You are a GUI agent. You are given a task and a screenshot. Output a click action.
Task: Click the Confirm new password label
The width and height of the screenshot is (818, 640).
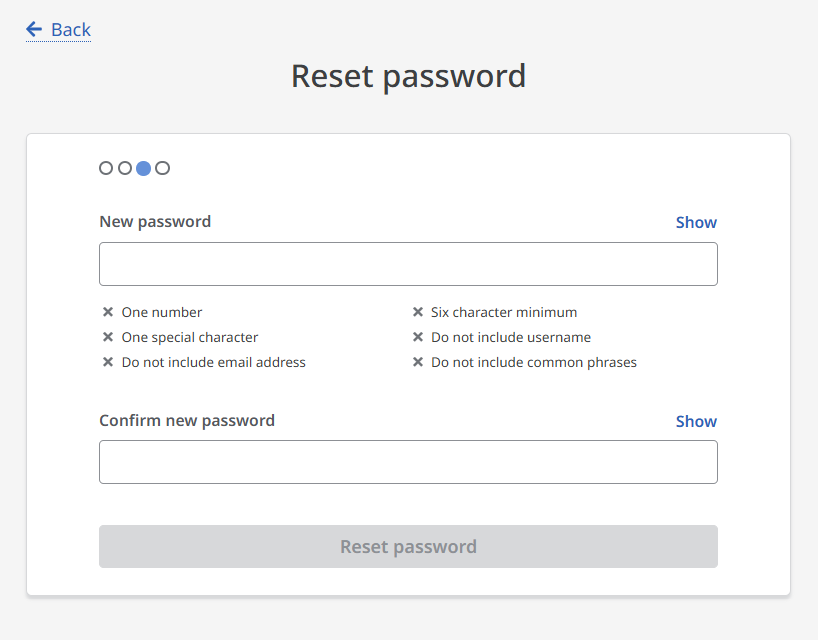187,420
